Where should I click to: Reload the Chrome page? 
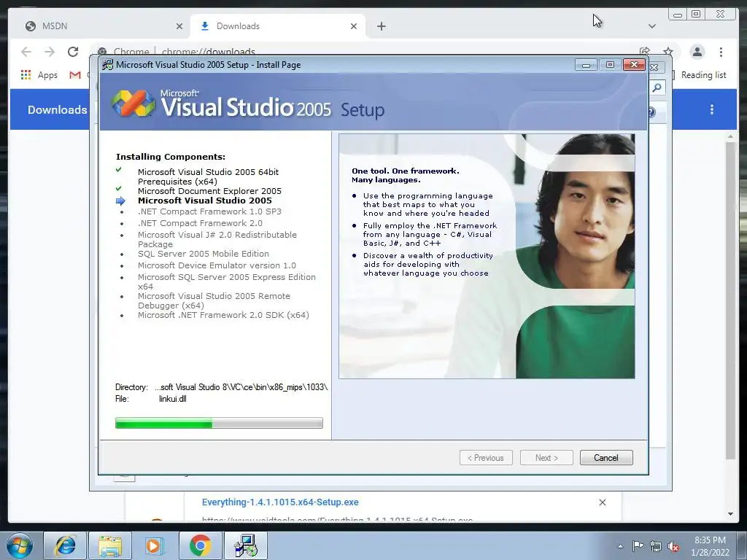coord(73,52)
